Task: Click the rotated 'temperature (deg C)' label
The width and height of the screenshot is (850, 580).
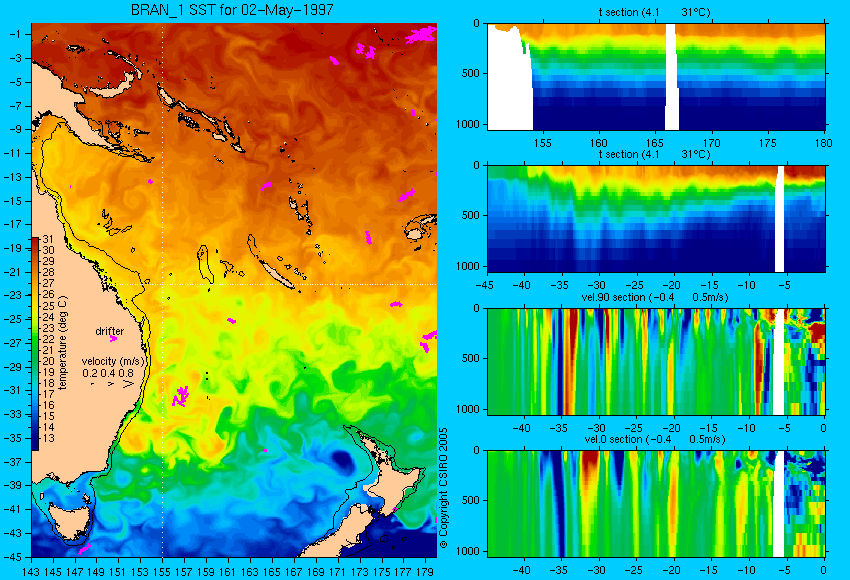Action: click(x=62, y=343)
